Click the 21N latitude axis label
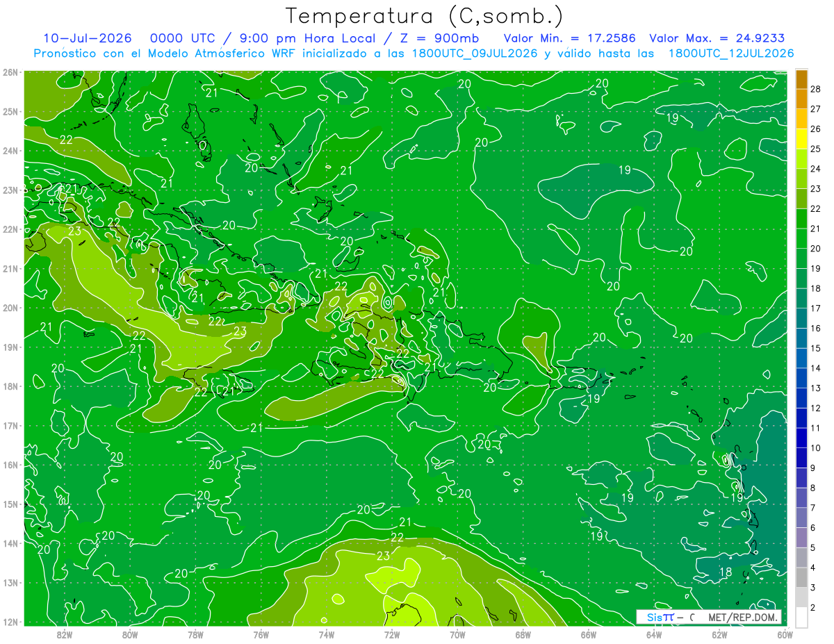The width and height of the screenshot is (834, 644). click(x=10, y=269)
